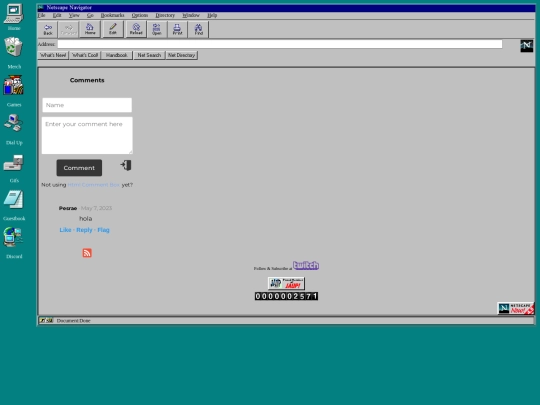Viewport: 540px width, 405px height.
Task: Click the What's Cool! button
Action: pyautogui.click(x=85, y=55)
